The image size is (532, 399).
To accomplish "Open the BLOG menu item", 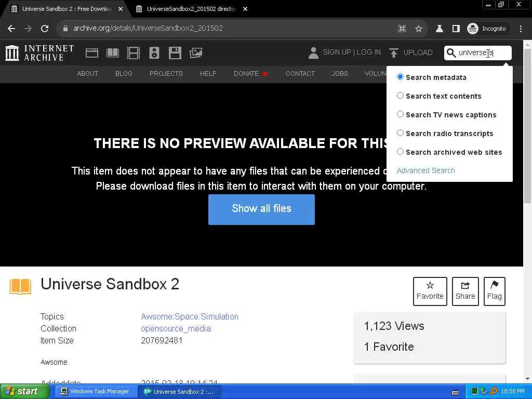I will point(124,74).
